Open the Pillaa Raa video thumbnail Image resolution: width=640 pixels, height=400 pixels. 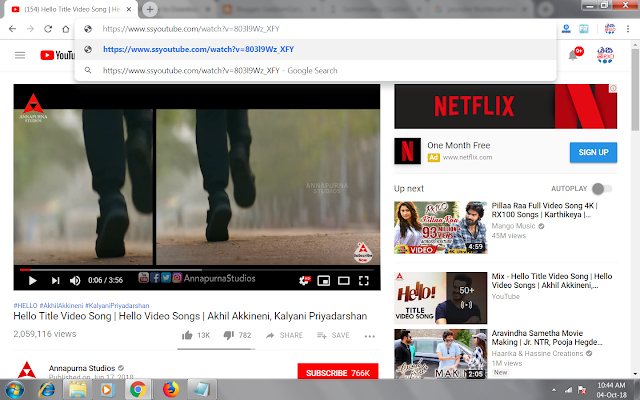point(440,227)
